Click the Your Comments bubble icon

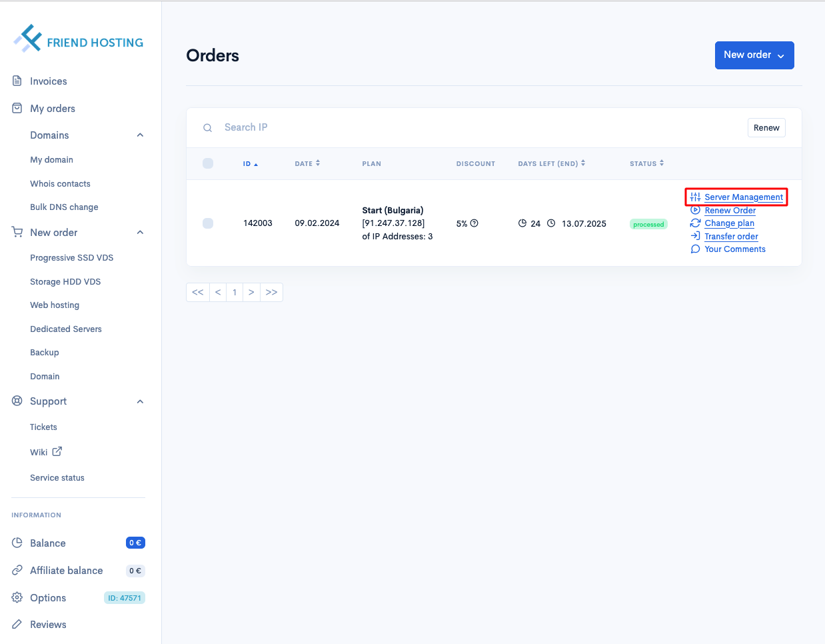click(x=695, y=249)
